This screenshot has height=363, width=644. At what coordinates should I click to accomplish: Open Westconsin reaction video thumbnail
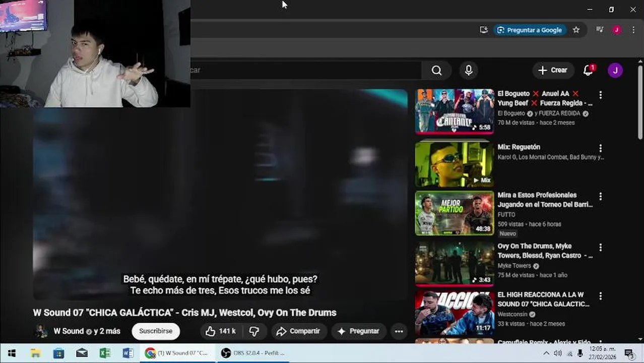coord(455,313)
